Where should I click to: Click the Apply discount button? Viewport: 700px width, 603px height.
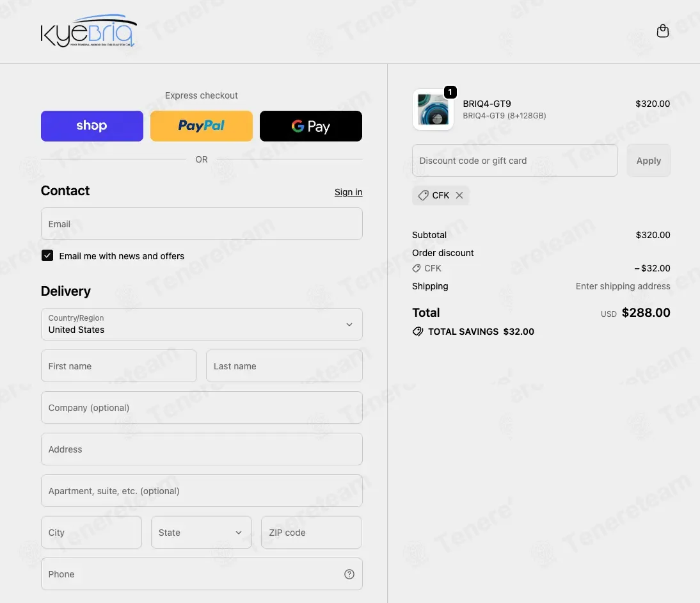point(648,161)
